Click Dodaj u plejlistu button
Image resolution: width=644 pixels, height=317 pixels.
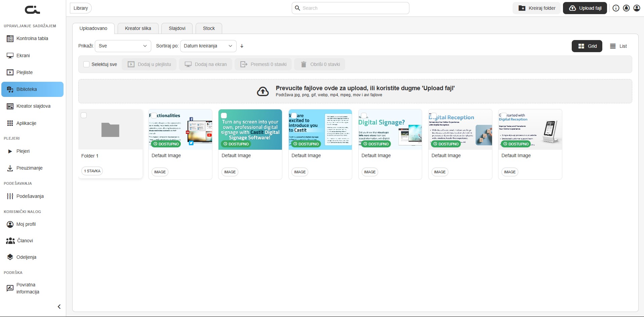tap(149, 64)
